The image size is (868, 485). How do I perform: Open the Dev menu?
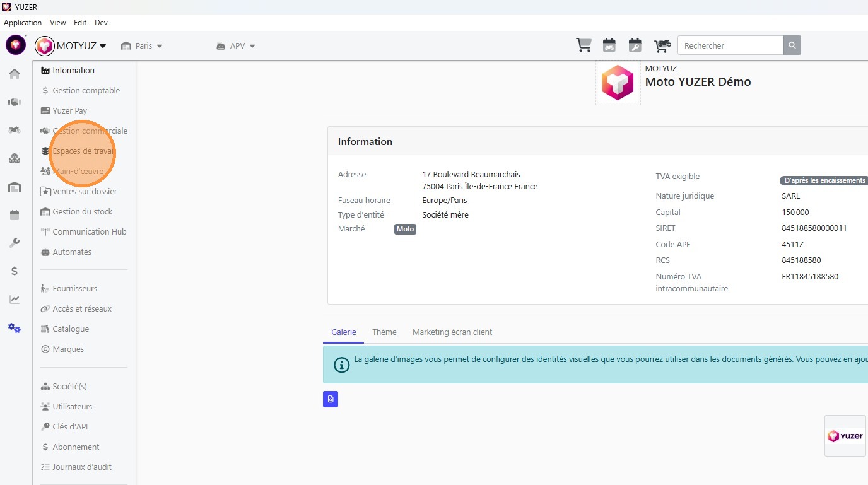point(101,23)
